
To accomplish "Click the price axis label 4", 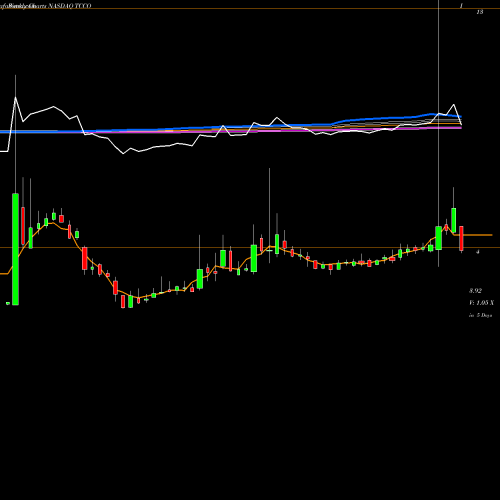I will 478,252.
